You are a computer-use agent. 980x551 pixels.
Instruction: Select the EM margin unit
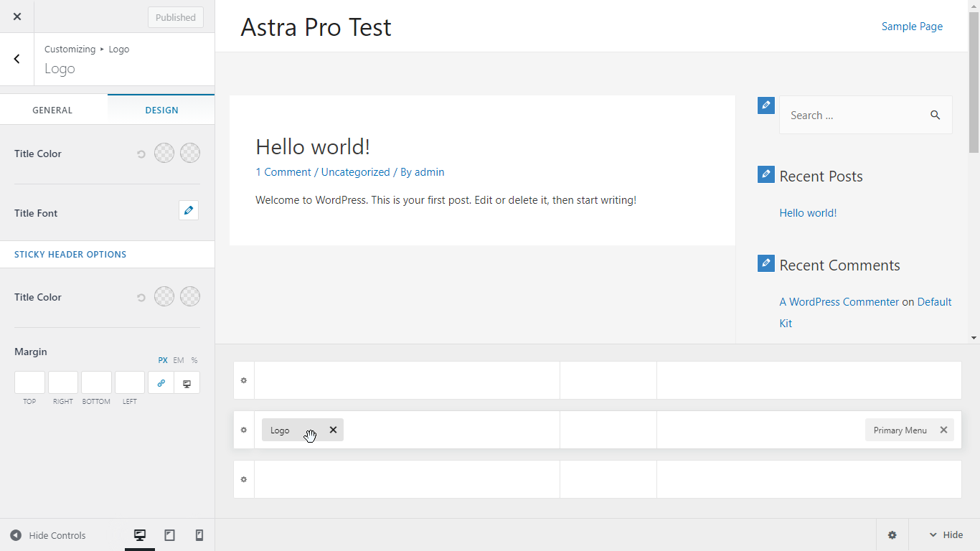[x=179, y=360]
